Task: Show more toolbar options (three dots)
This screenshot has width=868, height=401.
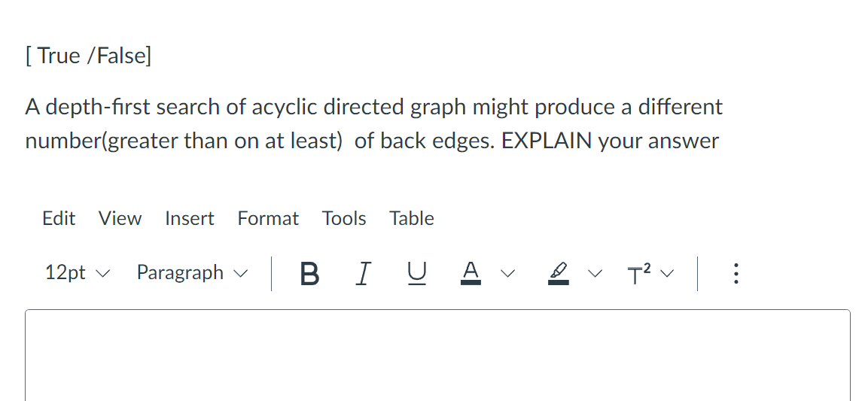Action: pyautogui.click(x=736, y=273)
